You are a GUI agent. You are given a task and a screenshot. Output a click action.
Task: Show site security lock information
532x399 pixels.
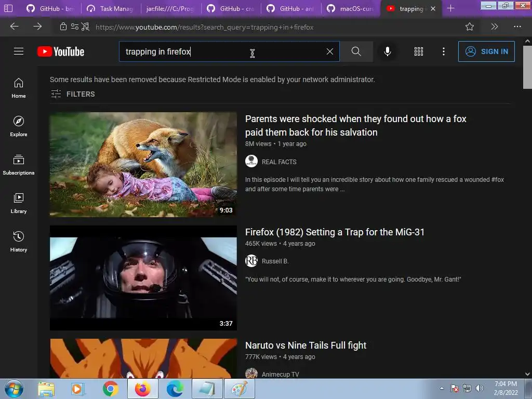[x=63, y=26]
